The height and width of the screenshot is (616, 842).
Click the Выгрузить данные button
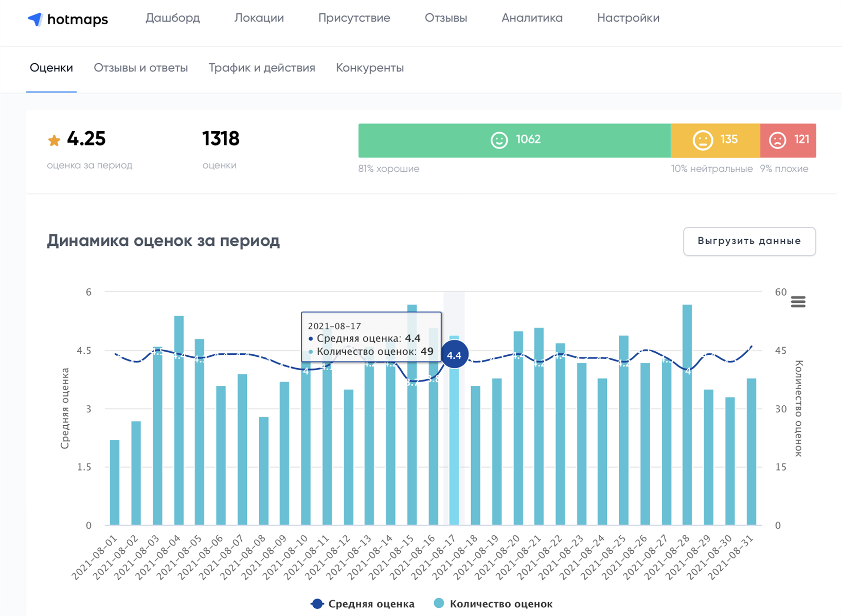749,241
